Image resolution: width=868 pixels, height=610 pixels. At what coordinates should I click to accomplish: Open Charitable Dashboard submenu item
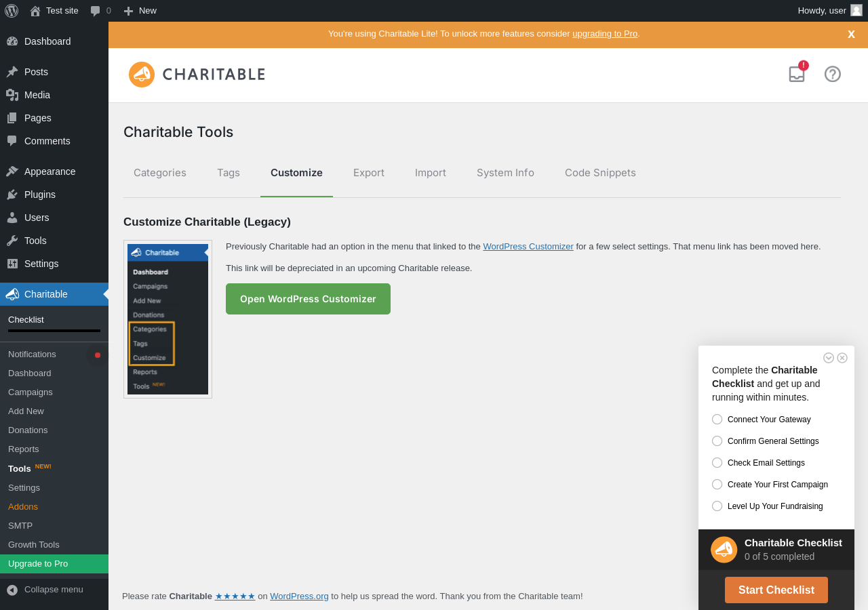[54, 373]
